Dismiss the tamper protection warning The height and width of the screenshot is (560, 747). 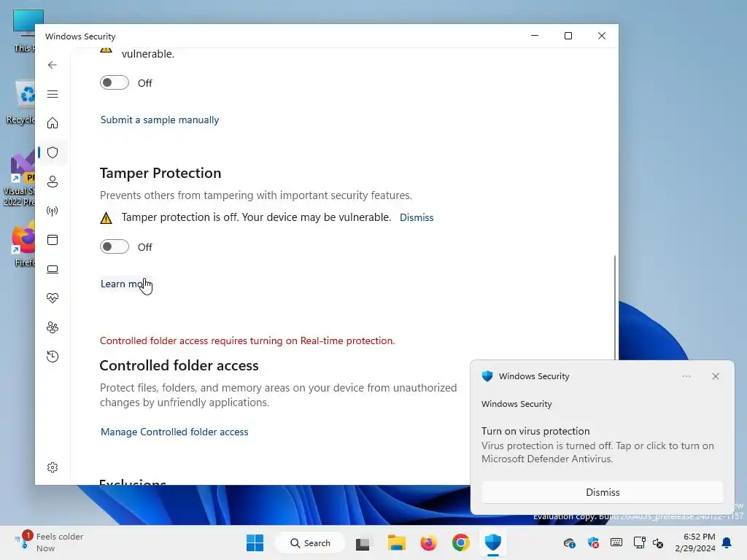click(417, 217)
